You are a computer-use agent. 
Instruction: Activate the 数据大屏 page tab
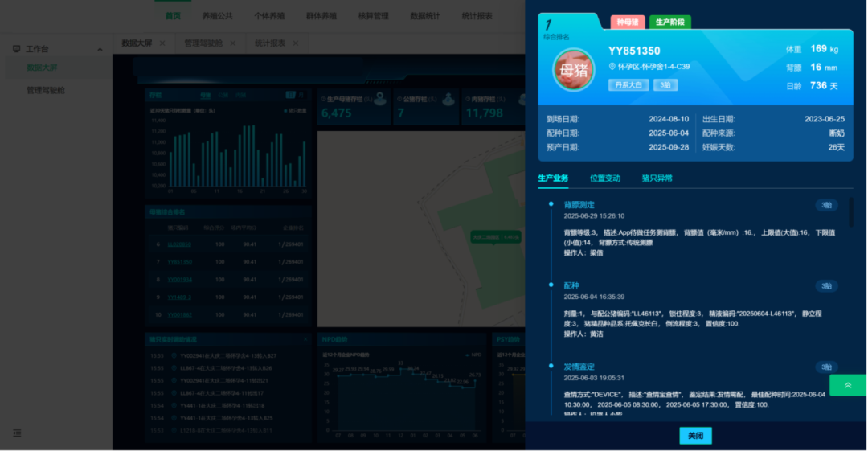[137, 43]
